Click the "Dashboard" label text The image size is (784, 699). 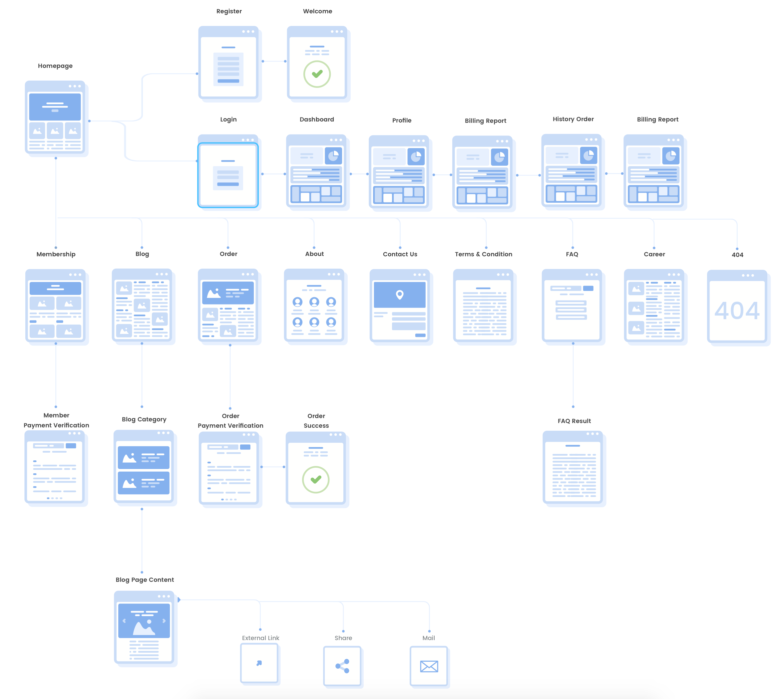pos(317,119)
